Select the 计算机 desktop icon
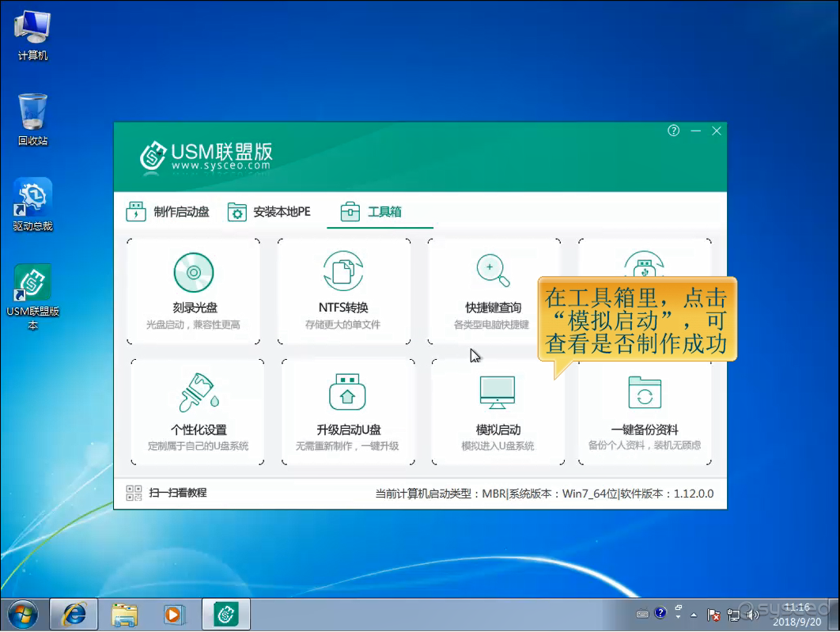Screen dimensions: 840x632 (32, 36)
